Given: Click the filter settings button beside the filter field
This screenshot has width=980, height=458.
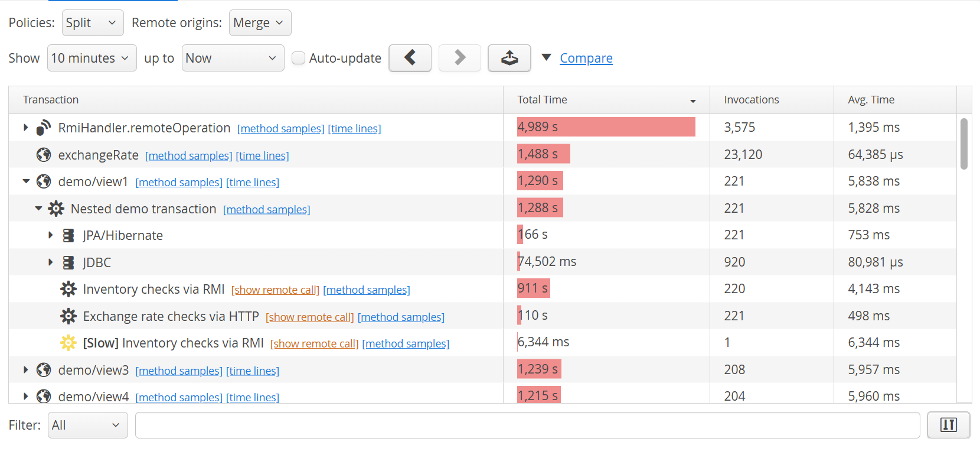Looking at the screenshot, I should tap(948, 425).
